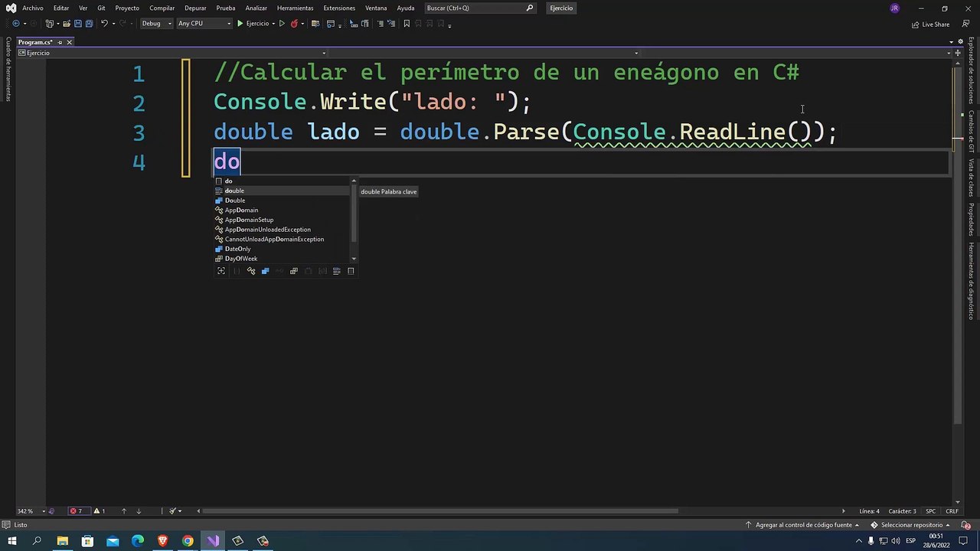980x551 pixels.
Task: Toggle IntelliSense target-type filter icon
Action: (x=221, y=271)
